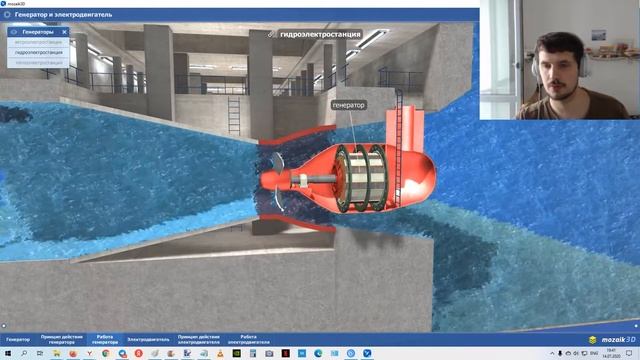The image size is (640, 360).
Task: Click the гидроэлектростанция scene label
Action: pos(320,34)
